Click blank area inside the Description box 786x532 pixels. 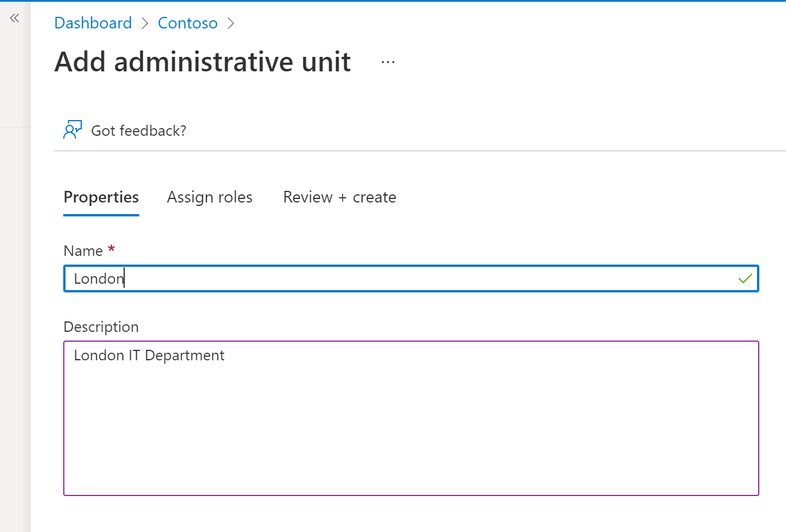[x=411, y=435]
